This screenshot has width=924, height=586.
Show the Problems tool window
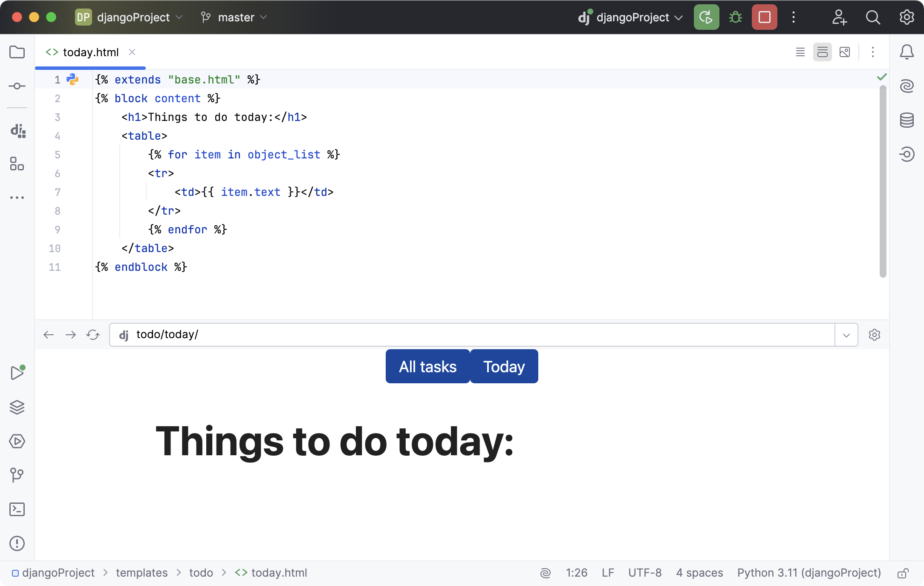(x=17, y=543)
